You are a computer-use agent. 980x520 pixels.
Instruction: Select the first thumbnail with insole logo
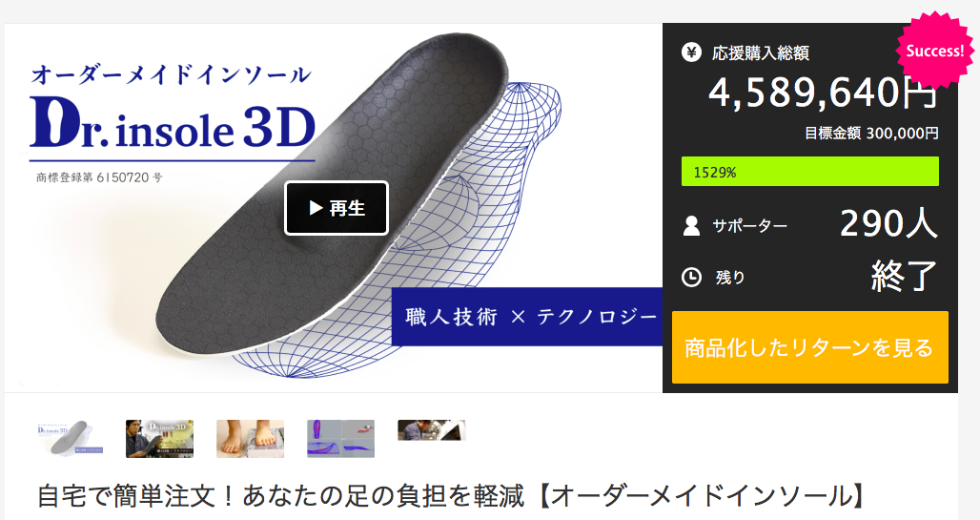70,438
